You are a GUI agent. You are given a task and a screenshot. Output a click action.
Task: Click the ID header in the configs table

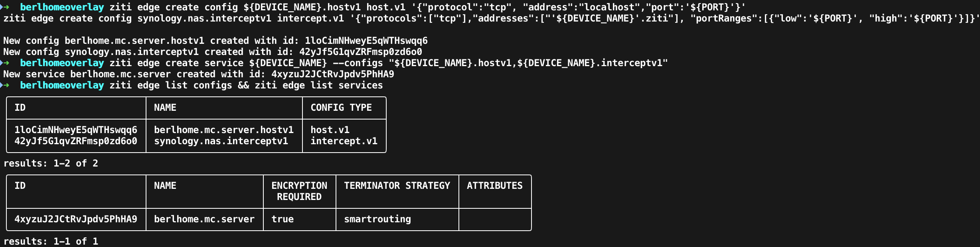pyautogui.click(x=20, y=108)
